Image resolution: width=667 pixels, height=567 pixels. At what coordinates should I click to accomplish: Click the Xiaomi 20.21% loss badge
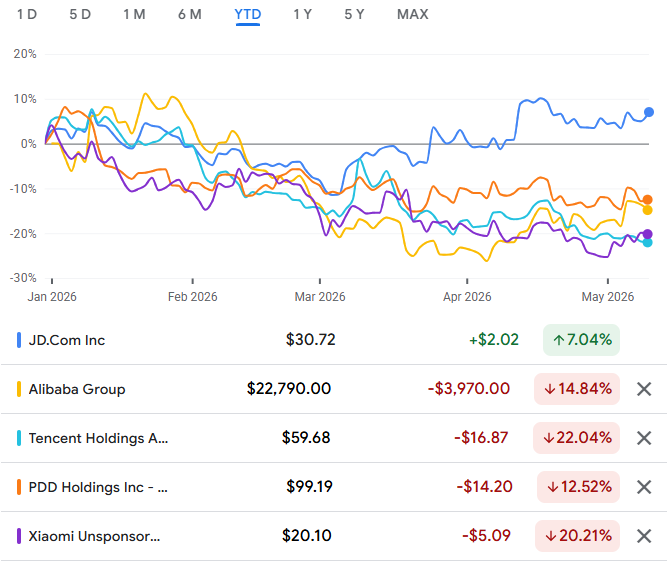[578, 536]
